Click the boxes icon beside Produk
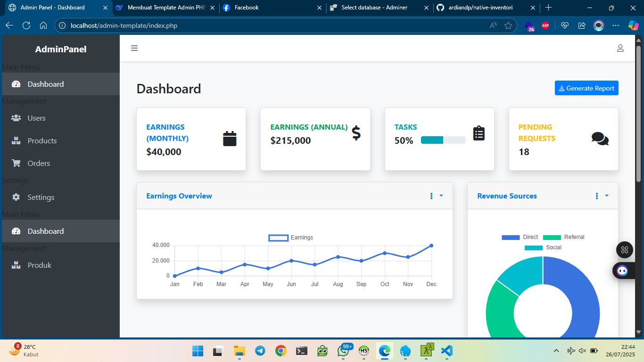Image resolution: width=644 pixels, height=362 pixels. (x=16, y=265)
